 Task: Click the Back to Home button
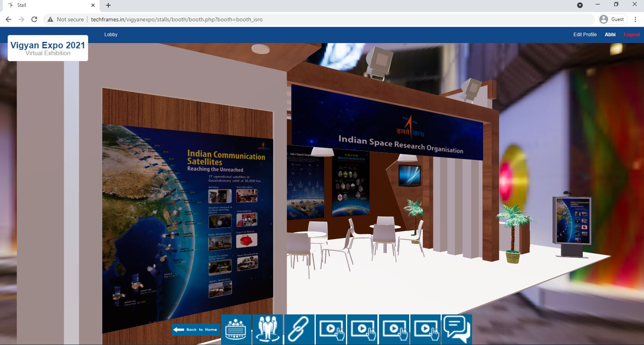point(196,330)
